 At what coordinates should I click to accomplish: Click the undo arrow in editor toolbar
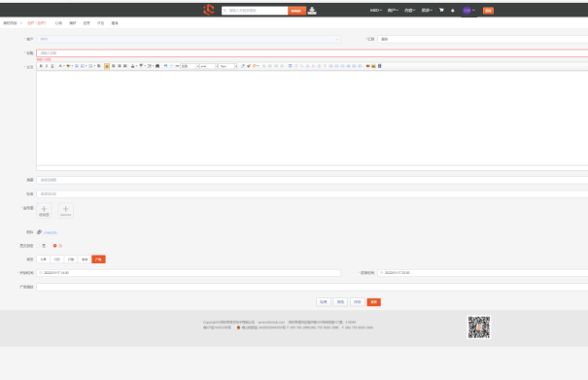(165, 66)
